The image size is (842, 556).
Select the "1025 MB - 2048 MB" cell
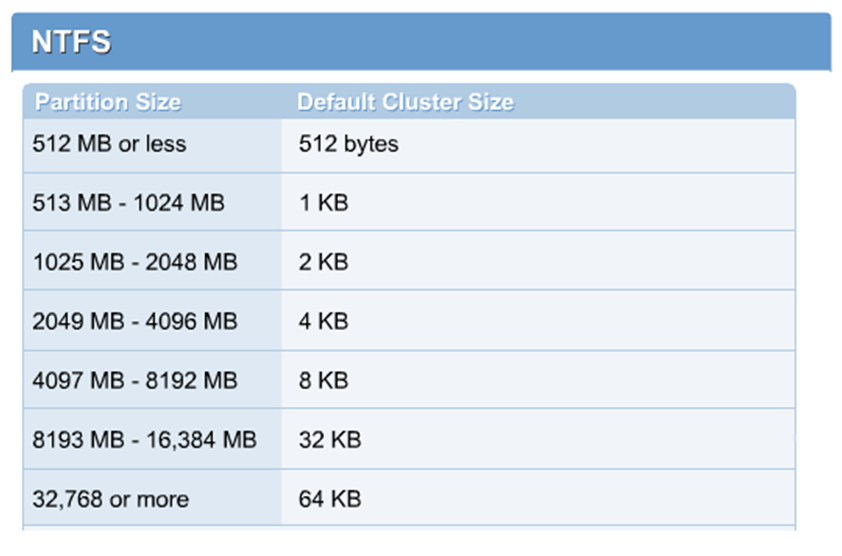tap(135, 262)
